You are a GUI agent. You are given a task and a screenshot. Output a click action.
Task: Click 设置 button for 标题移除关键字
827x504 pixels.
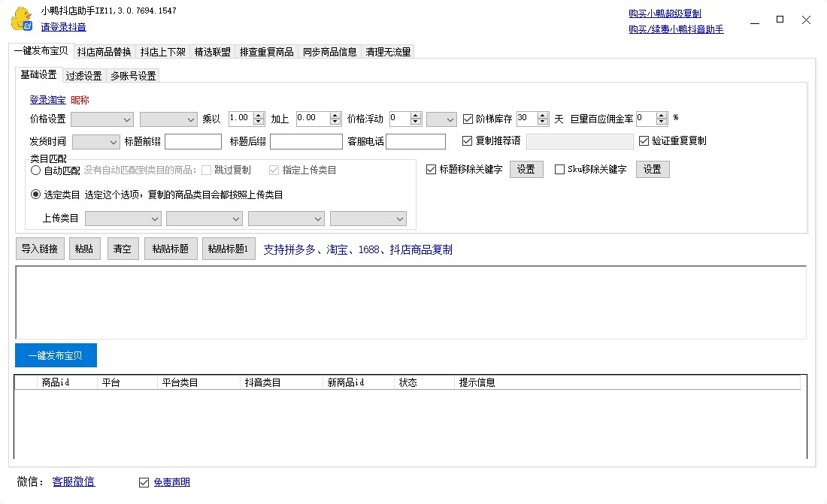(526, 169)
